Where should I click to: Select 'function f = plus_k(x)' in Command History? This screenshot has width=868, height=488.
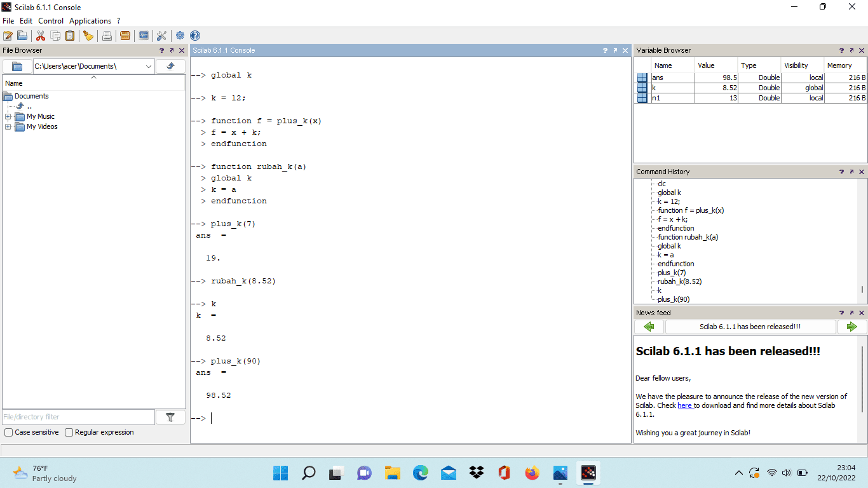691,210
